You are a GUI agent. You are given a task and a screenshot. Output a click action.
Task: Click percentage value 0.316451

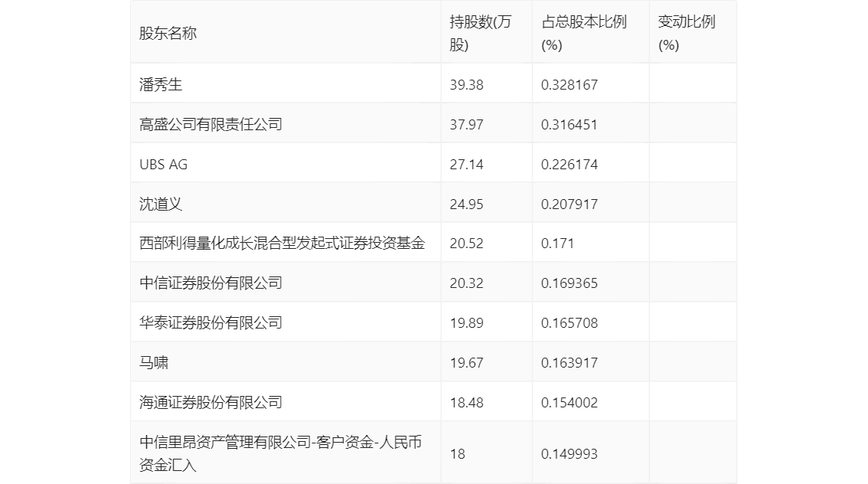(x=569, y=125)
